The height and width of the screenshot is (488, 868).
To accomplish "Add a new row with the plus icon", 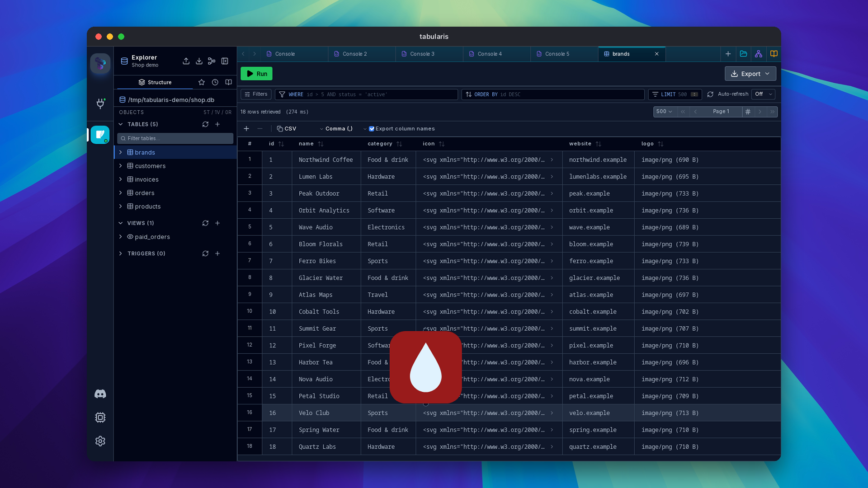I will click(246, 129).
